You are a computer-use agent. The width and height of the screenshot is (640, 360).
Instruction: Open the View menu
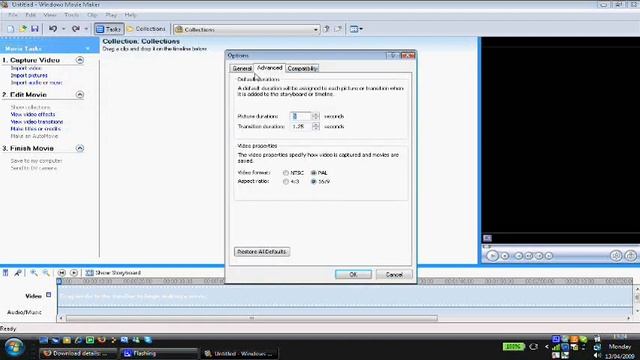pyautogui.click(x=50, y=15)
